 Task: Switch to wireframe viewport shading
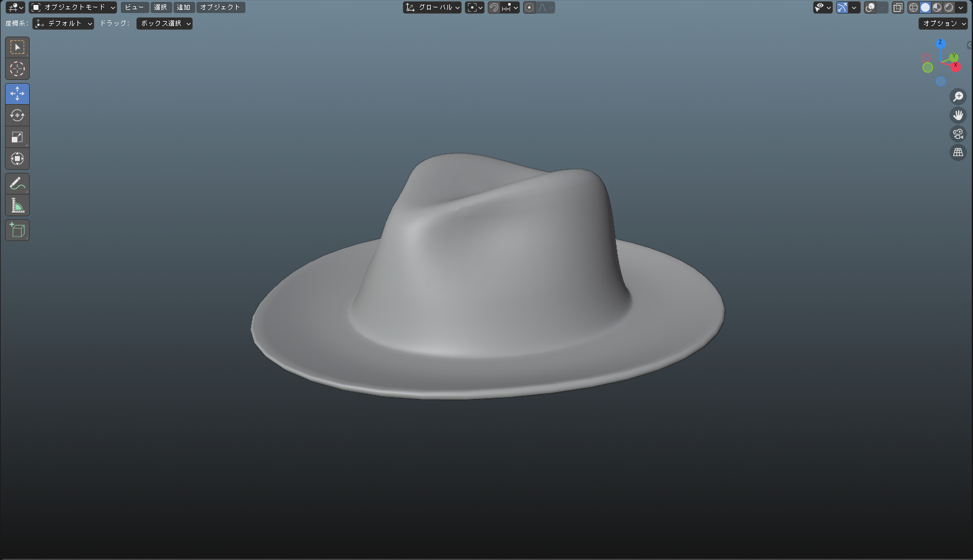914,7
